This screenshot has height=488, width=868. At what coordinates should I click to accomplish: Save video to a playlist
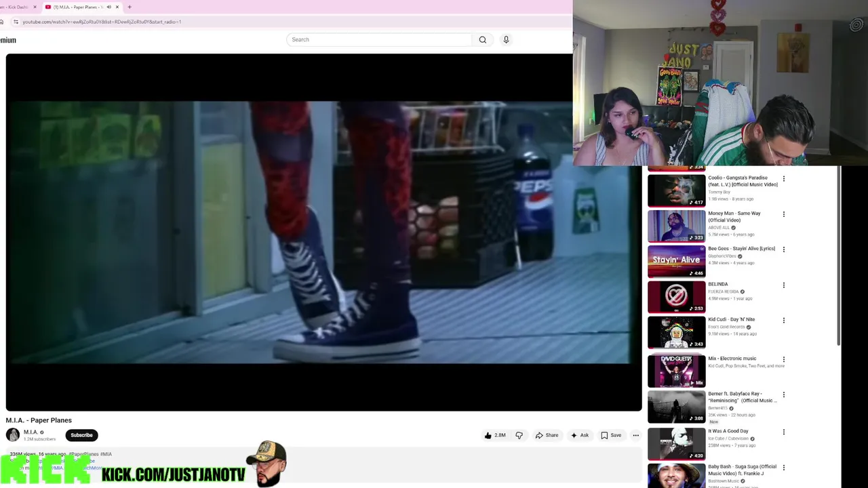(x=610, y=435)
